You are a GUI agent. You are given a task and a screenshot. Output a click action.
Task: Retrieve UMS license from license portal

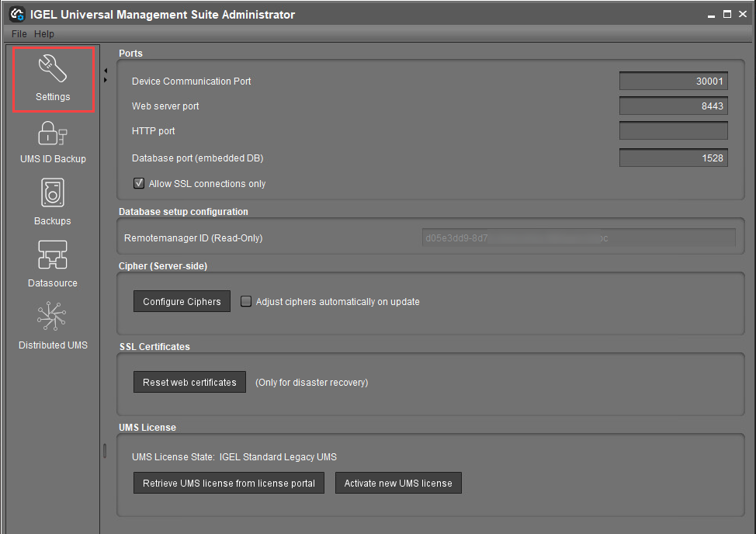click(228, 483)
